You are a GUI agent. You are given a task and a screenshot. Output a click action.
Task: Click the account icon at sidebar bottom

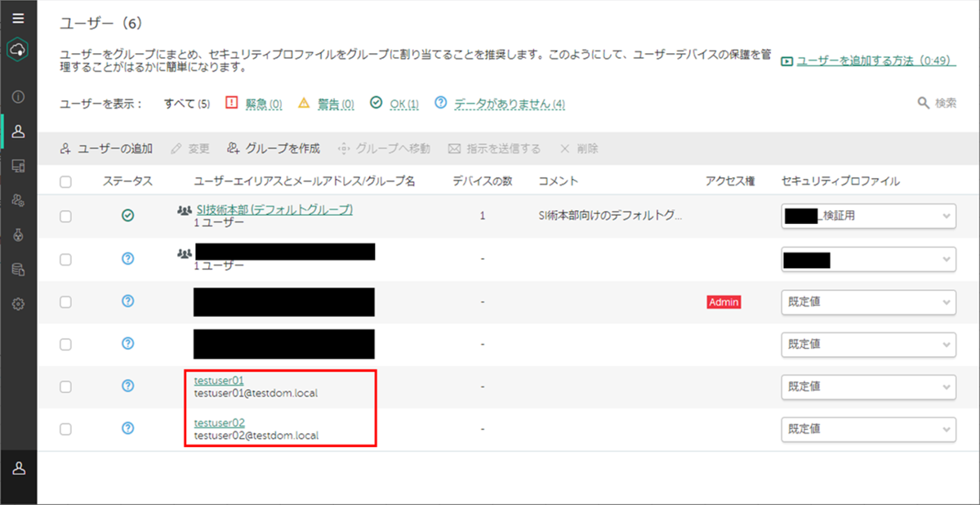point(18,469)
